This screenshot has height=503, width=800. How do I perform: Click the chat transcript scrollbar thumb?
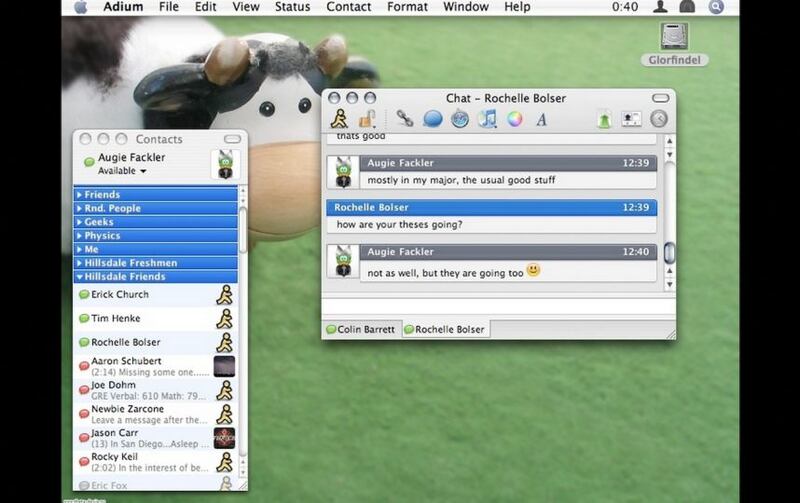669,253
